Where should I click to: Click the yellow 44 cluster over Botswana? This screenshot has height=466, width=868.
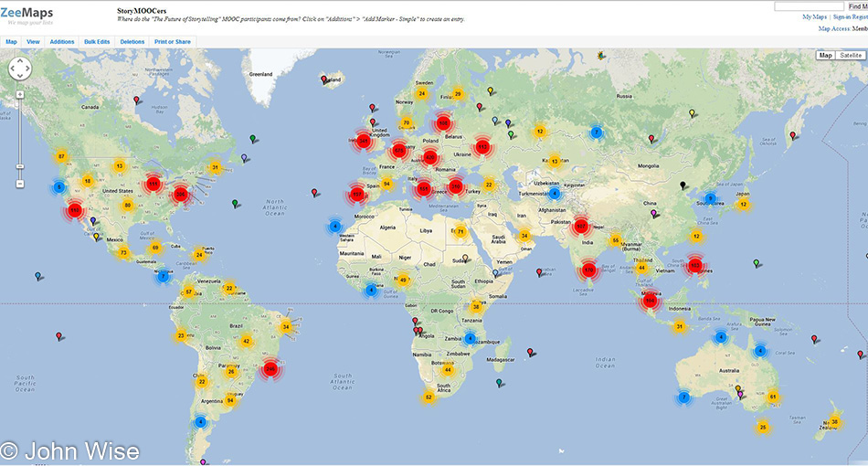click(448, 370)
